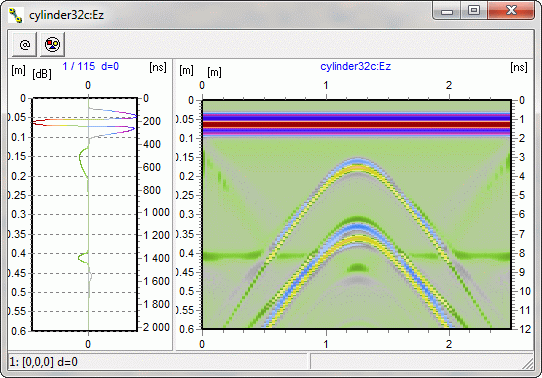Select the 1 / 115 d=0 trace label

click(91, 66)
